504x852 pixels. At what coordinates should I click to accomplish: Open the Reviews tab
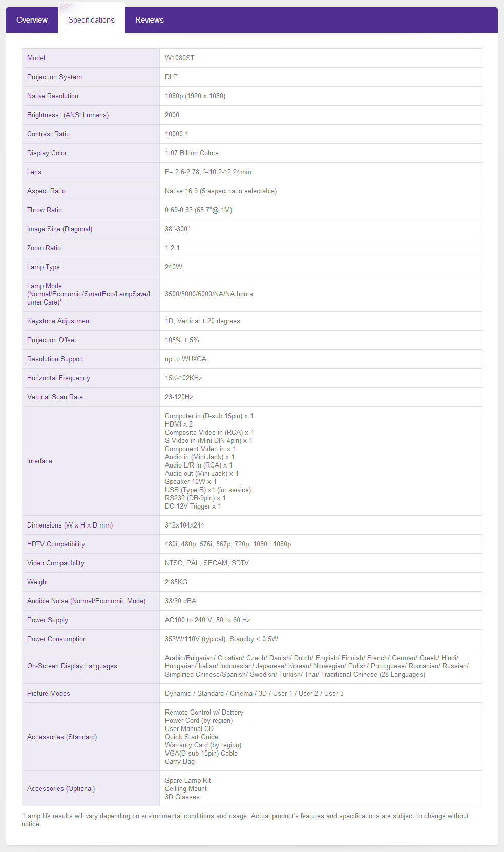click(x=150, y=20)
